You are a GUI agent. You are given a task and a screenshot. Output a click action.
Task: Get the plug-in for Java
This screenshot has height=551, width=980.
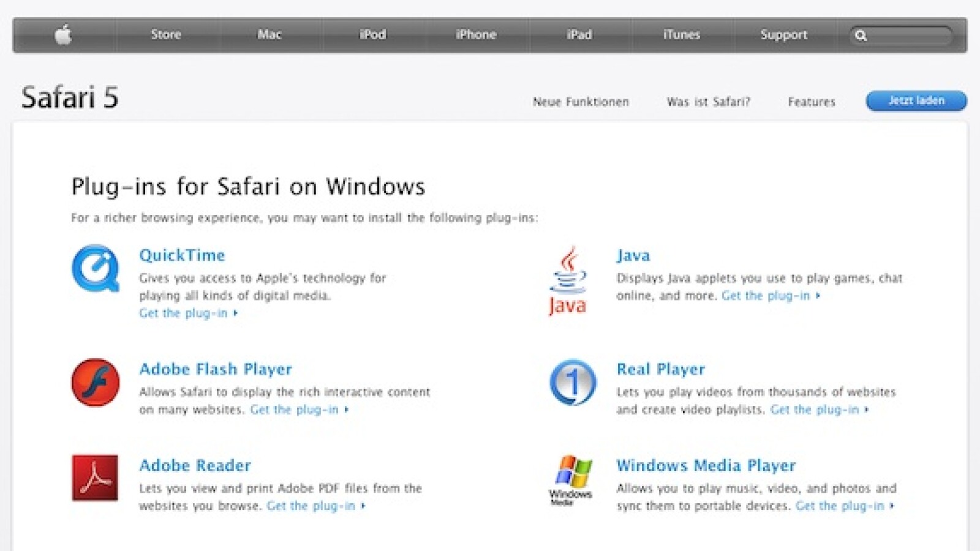[771, 296]
